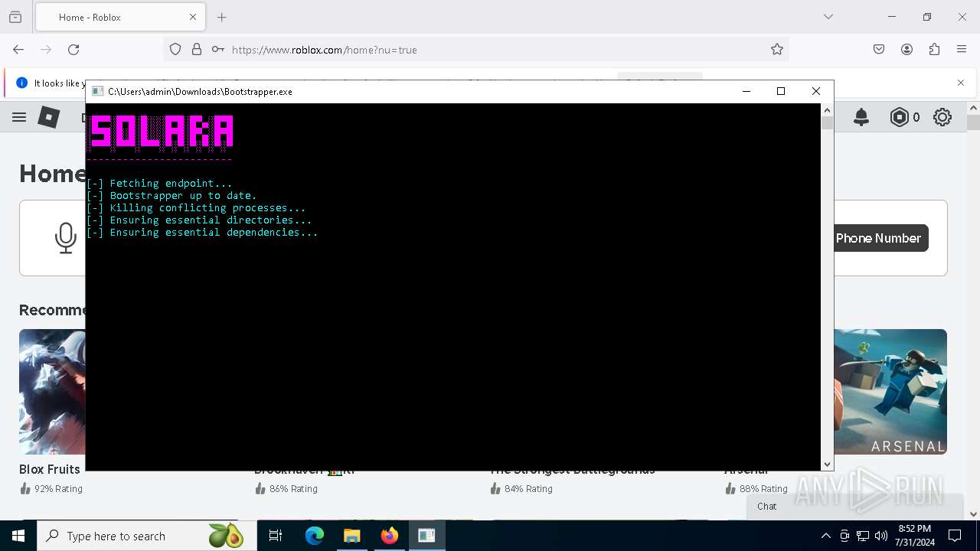
Task: Click the Roblox logo
Action: (49, 117)
